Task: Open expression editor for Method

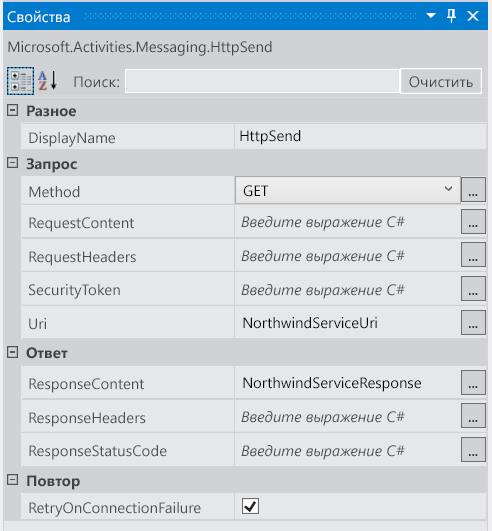Action: pyautogui.click(x=473, y=190)
